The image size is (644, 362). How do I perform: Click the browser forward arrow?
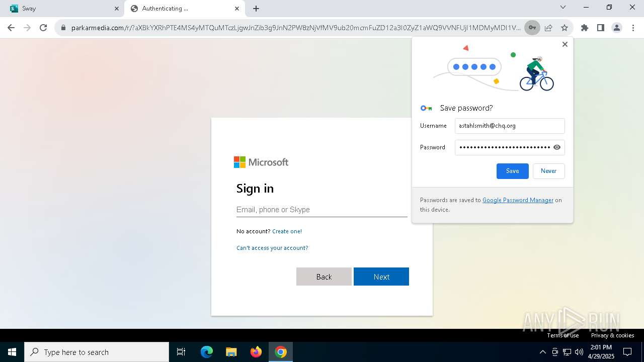coord(27,28)
